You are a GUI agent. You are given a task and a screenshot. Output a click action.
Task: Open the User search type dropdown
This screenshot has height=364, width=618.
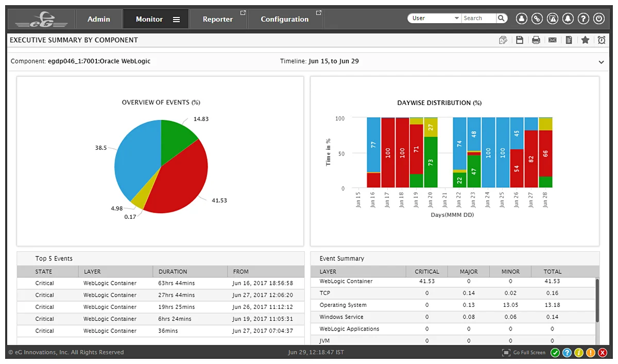point(435,18)
